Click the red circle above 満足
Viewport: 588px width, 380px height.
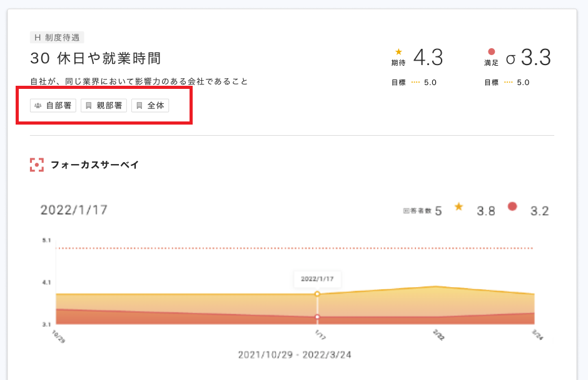[x=491, y=52]
